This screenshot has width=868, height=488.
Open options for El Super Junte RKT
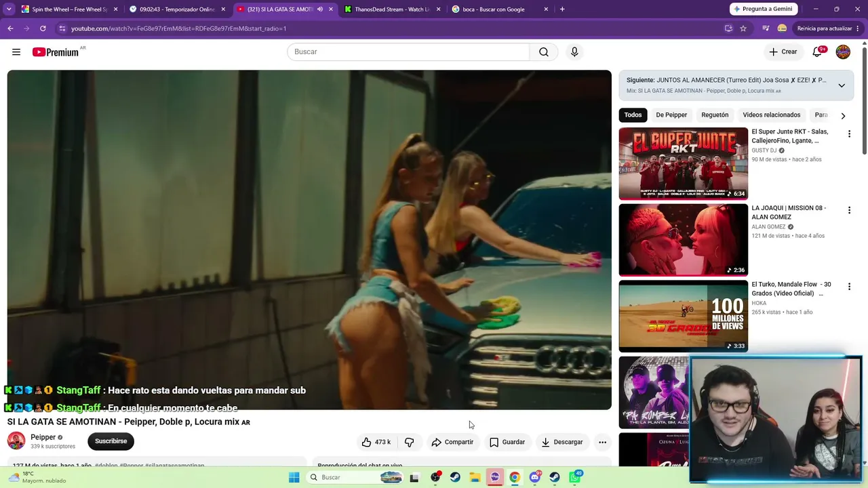coord(849,134)
